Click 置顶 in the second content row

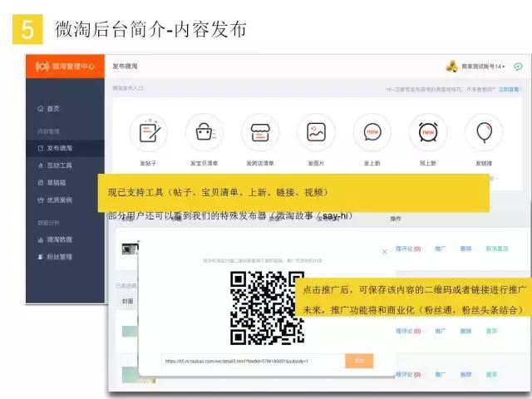click(x=491, y=331)
